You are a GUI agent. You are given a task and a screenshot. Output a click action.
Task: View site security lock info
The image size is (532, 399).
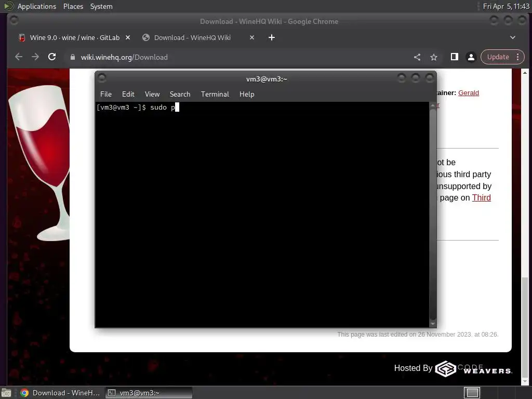point(72,57)
